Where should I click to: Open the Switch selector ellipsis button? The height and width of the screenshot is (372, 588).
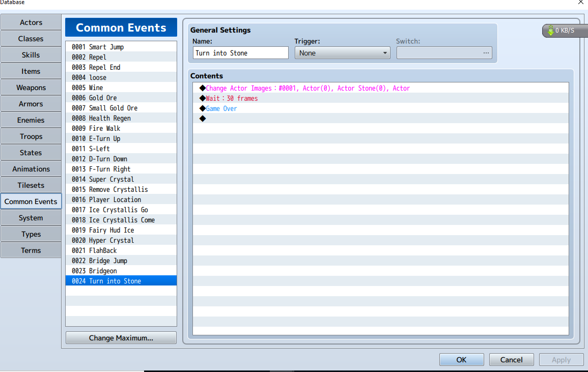pyautogui.click(x=486, y=53)
